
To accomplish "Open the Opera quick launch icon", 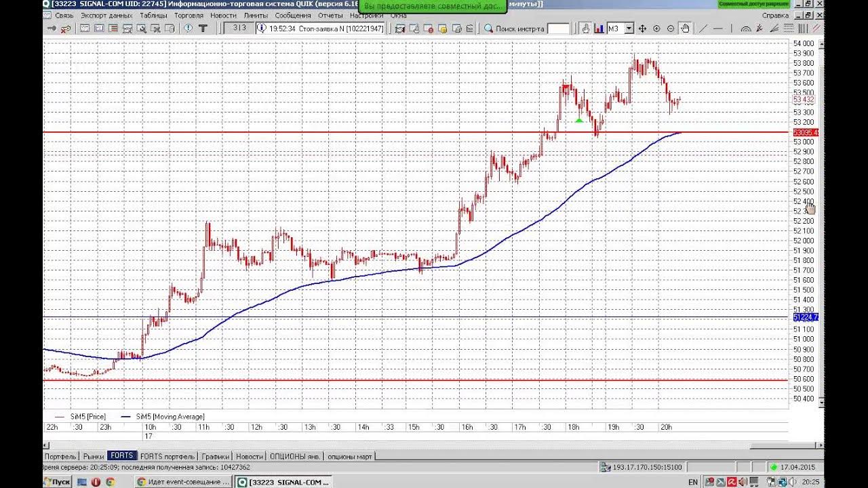I will click(96, 482).
